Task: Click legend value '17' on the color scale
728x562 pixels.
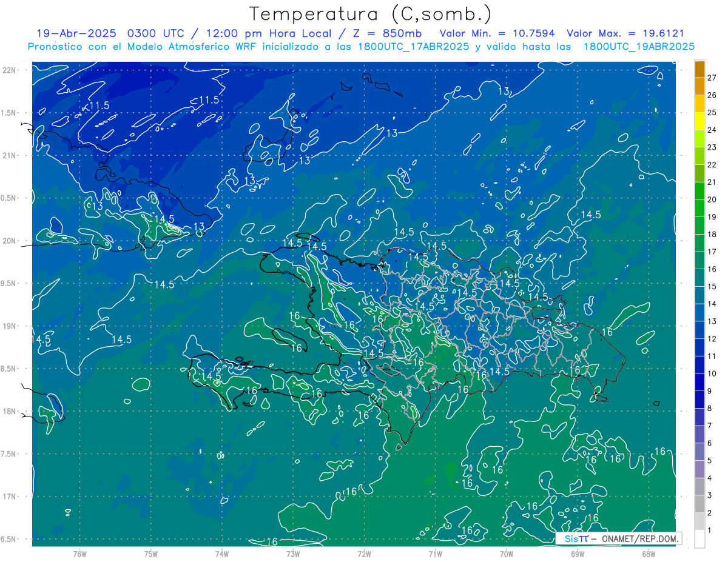Action: coord(712,252)
